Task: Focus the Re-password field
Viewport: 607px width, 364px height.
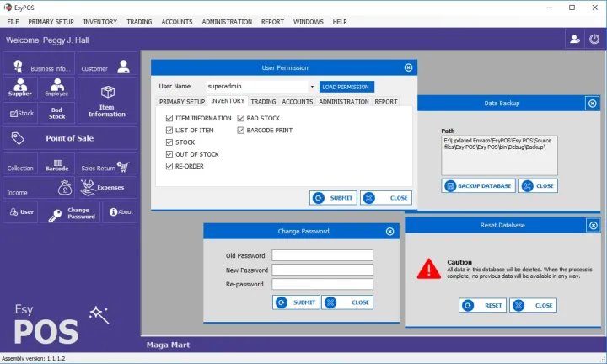Action: coord(322,284)
